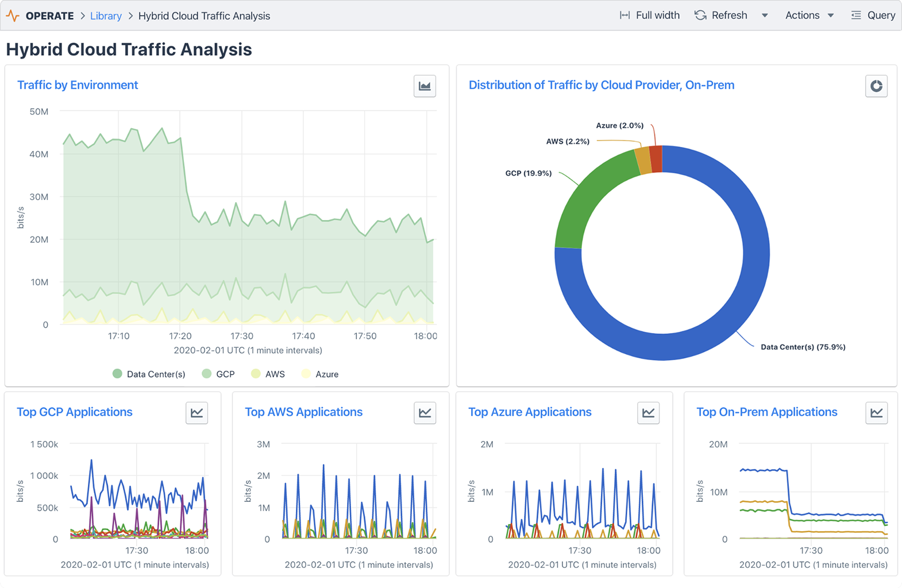Click the area chart icon in Traffic by Environment

tap(425, 86)
